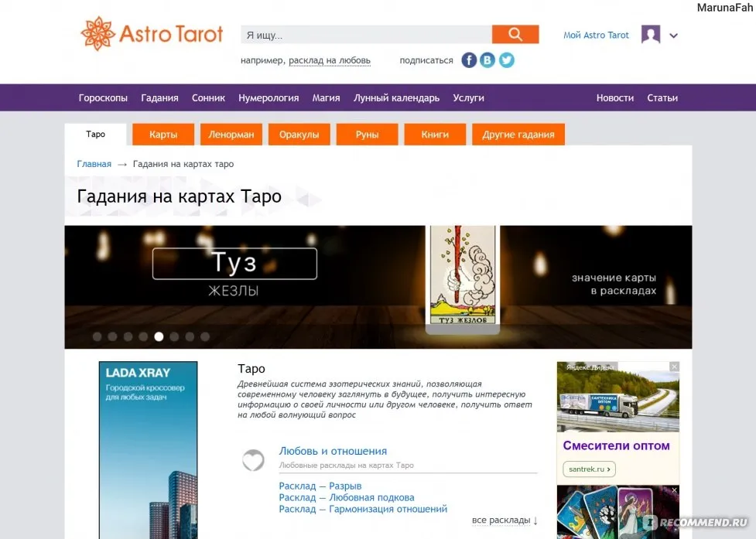
Task: Click the Туз title box in banner
Action: (234, 264)
